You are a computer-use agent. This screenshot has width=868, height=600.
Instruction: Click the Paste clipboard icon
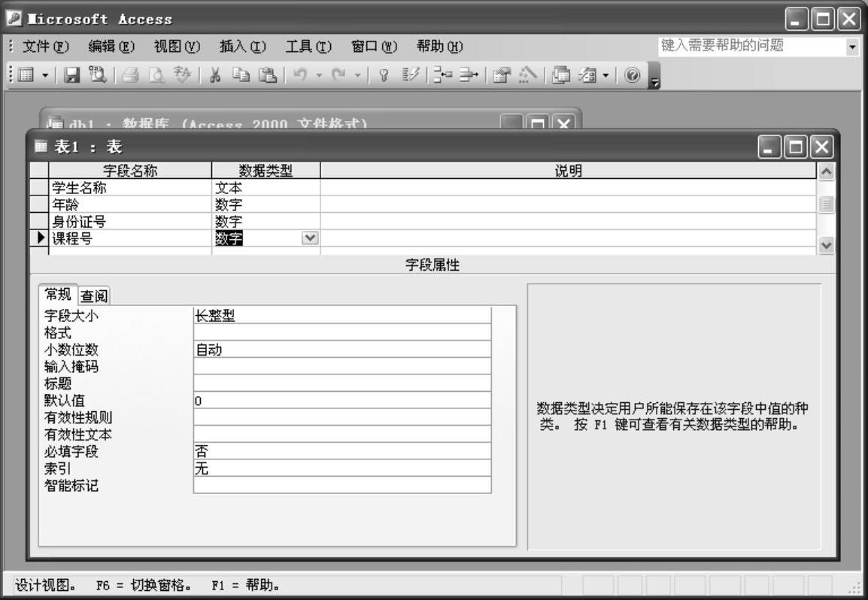(267, 74)
